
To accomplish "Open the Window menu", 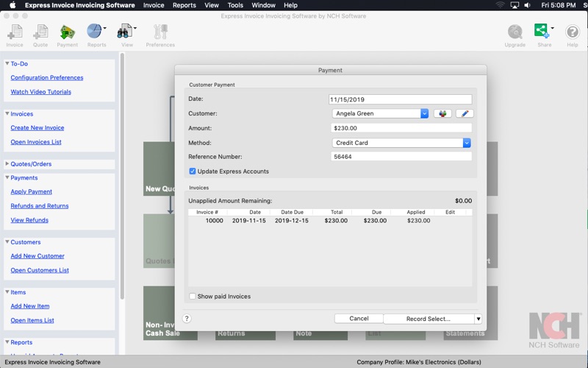I will [x=263, y=5].
